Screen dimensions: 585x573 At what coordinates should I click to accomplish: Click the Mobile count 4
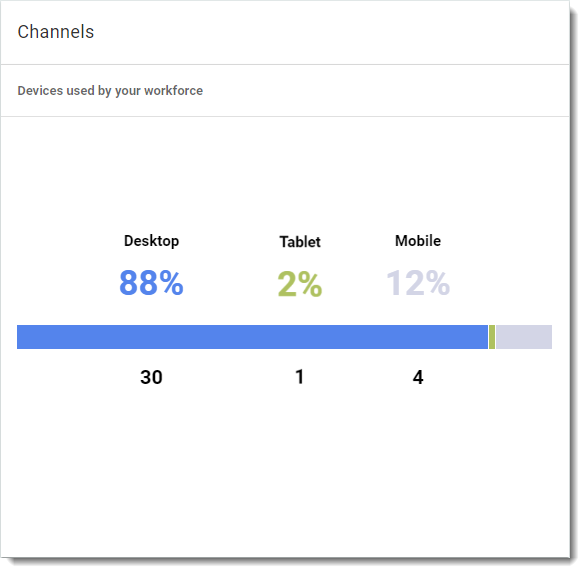[418, 377]
